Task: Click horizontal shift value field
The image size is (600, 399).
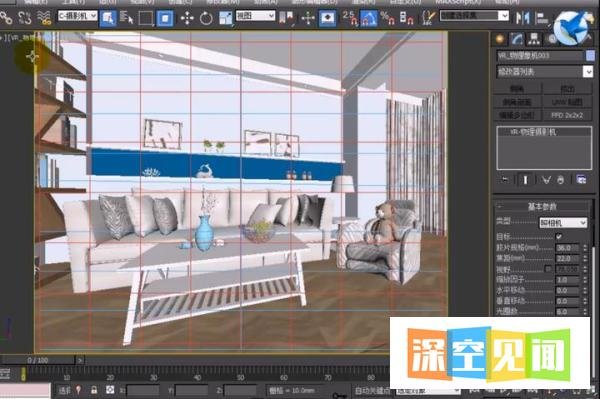Action: pyautogui.click(x=567, y=291)
